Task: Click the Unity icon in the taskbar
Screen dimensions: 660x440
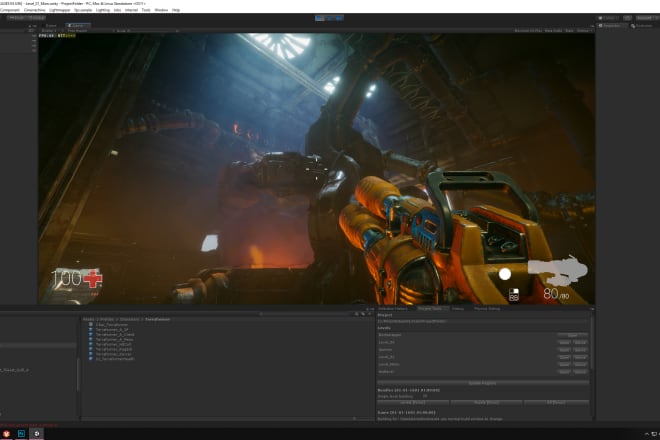Action: point(37,434)
